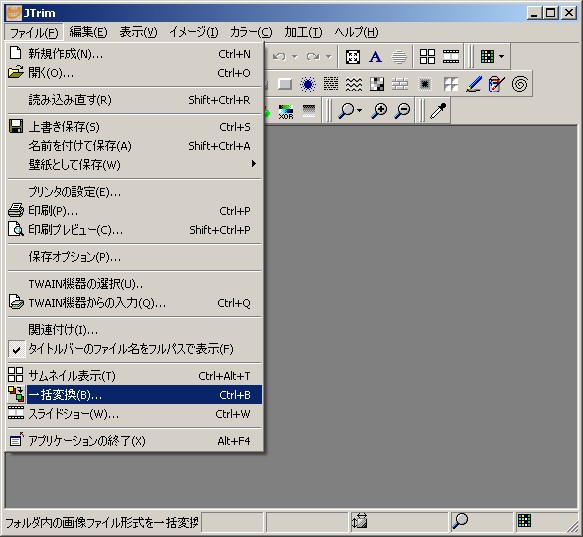Viewport: 583px width, 537px height.
Task: Click the zoom in magnifier icon
Action: (379, 110)
